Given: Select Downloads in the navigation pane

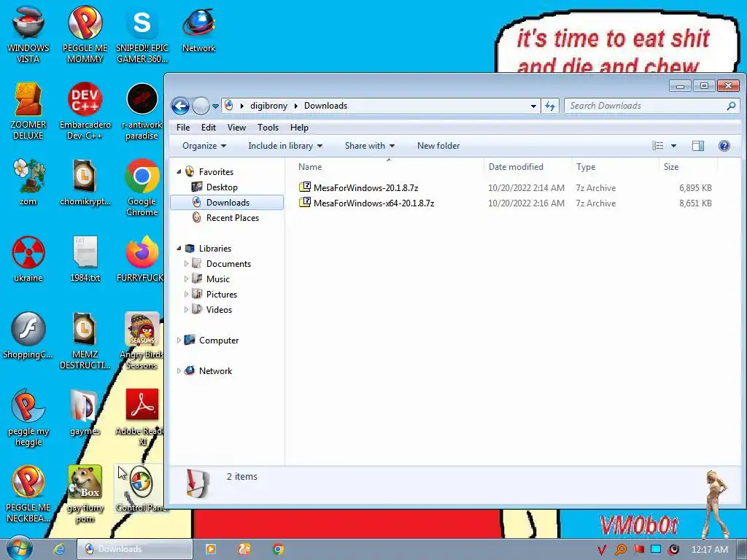Looking at the screenshot, I should [x=227, y=203].
